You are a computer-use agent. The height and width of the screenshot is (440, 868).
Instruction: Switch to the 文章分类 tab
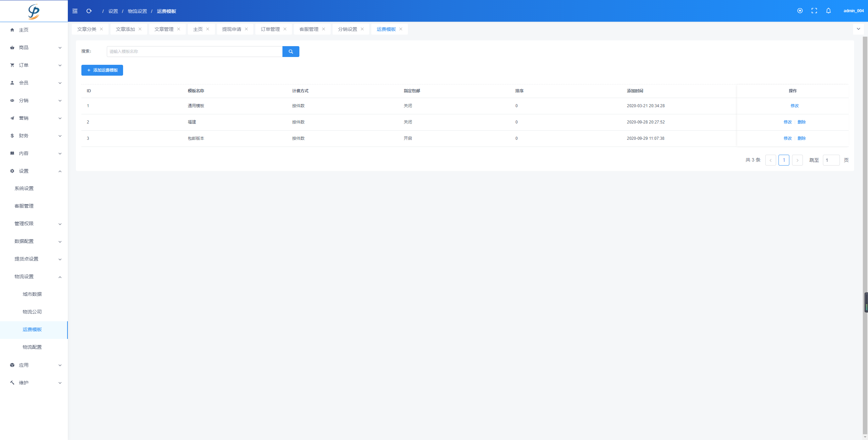[87, 29]
